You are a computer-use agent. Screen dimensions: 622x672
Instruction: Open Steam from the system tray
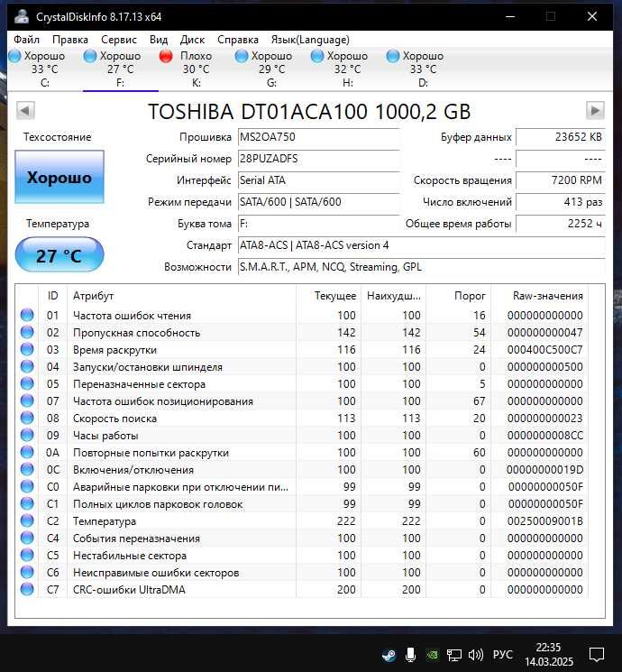click(389, 655)
